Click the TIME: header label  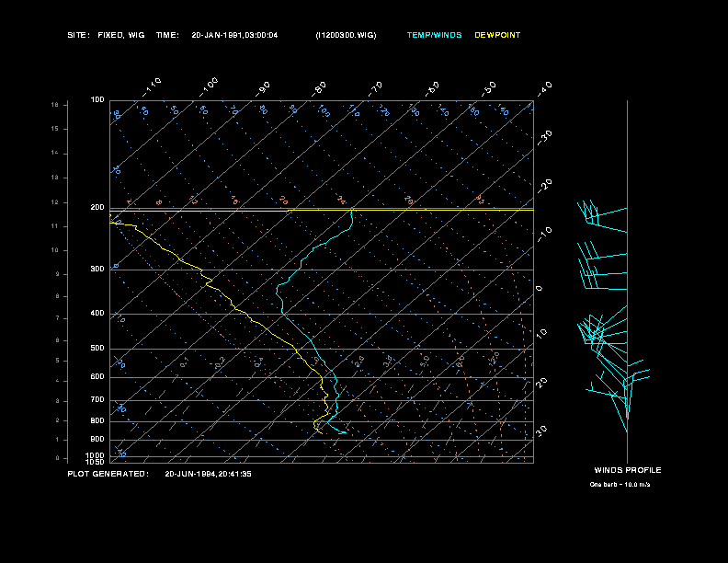(167, 35)
